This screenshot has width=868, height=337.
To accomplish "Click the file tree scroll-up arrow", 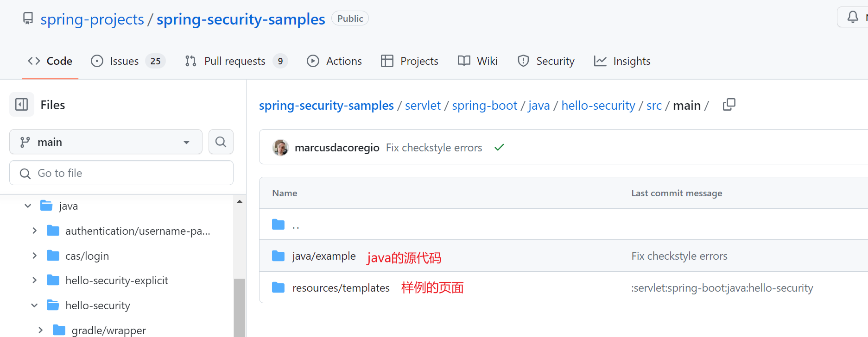I will coord(240,201).
